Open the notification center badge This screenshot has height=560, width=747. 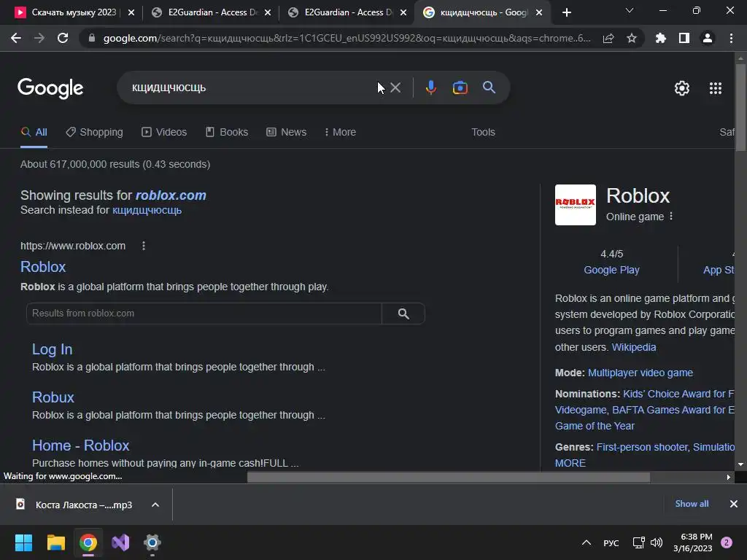tap(727, 542)
